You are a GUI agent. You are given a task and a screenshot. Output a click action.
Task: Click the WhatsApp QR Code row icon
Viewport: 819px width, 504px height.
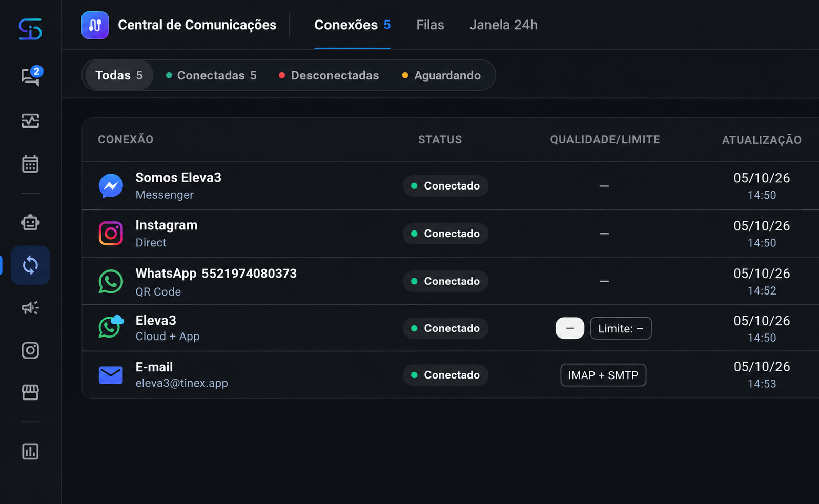111,281
